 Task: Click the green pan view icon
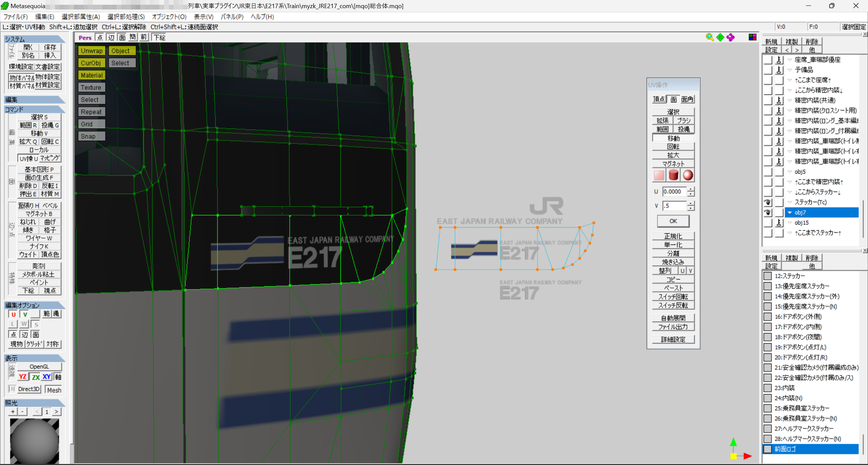[720, 37]
